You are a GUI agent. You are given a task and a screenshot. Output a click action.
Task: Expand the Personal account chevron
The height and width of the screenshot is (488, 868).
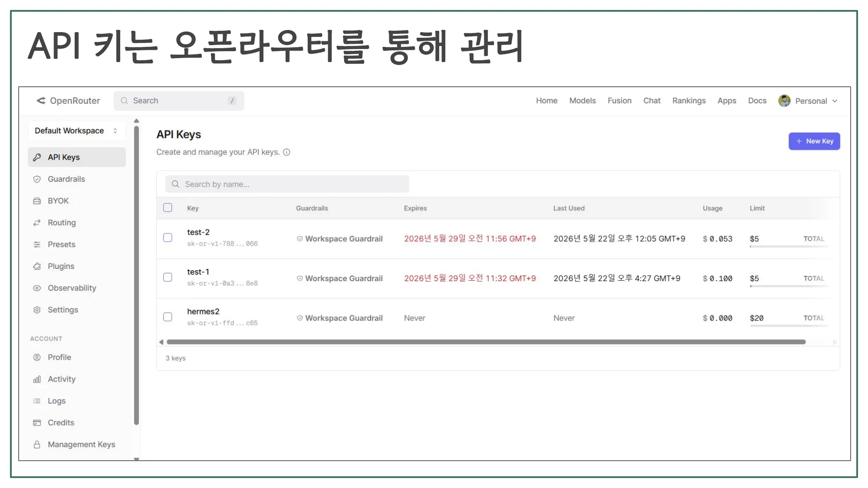(x=835, y=101)
